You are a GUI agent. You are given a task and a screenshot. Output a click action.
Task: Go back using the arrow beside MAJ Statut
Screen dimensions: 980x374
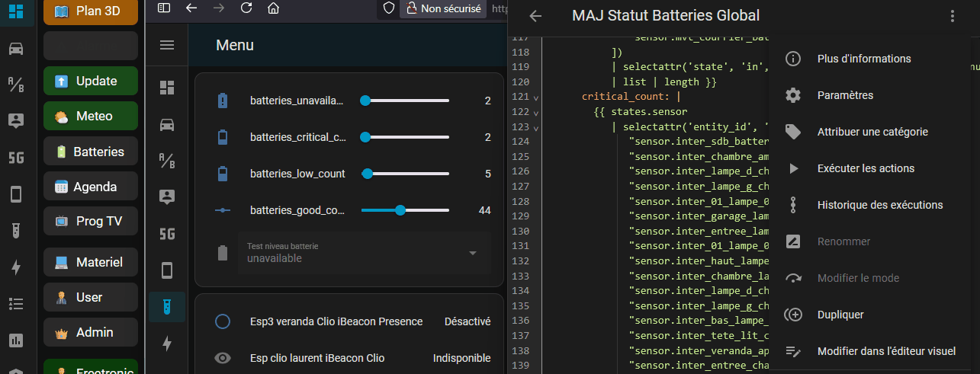click(535, 16)
